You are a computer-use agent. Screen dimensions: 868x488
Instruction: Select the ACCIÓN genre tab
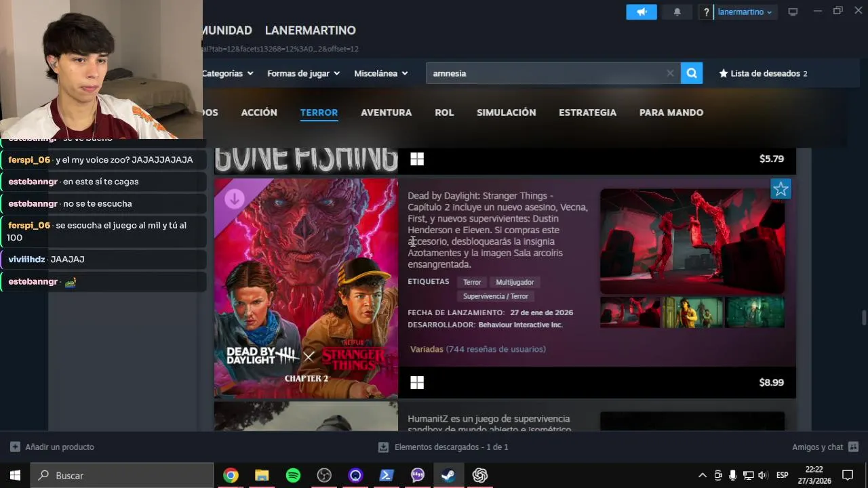259,113
